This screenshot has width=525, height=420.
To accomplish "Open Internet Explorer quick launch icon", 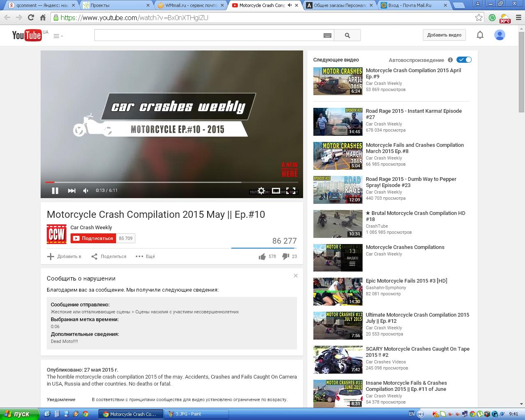I will point(47,414).
